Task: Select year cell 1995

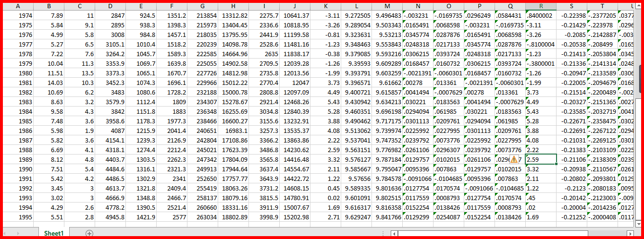Action: coord(18,217)
